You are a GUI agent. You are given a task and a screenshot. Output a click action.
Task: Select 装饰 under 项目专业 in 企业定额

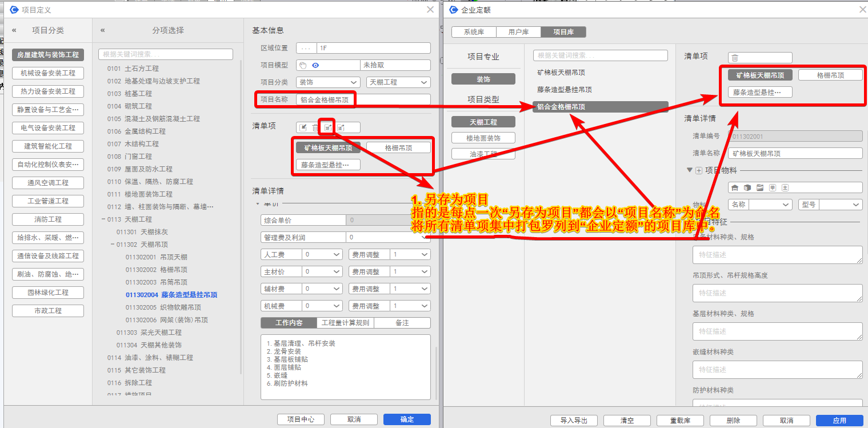click(483, 79)
